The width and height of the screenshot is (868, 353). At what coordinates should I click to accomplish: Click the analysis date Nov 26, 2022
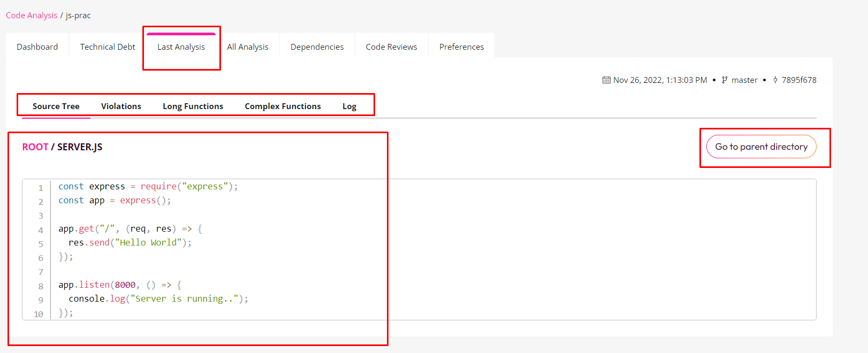coord(660,80)
